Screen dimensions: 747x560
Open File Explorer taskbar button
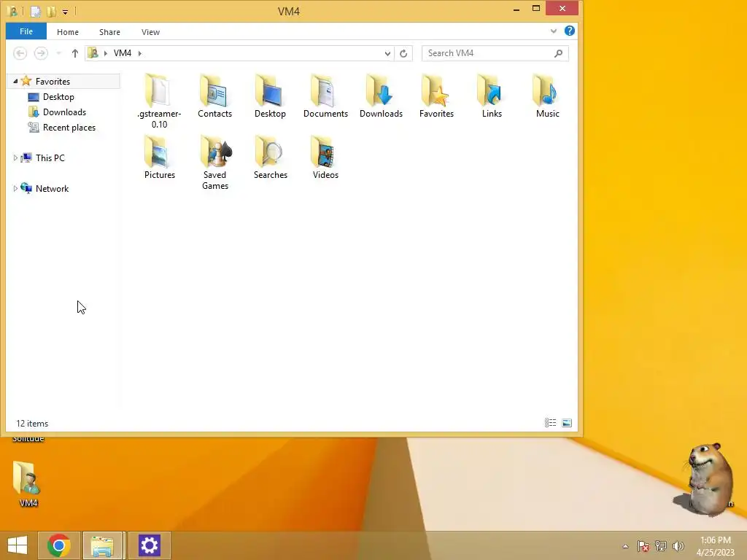pos(104,545)
